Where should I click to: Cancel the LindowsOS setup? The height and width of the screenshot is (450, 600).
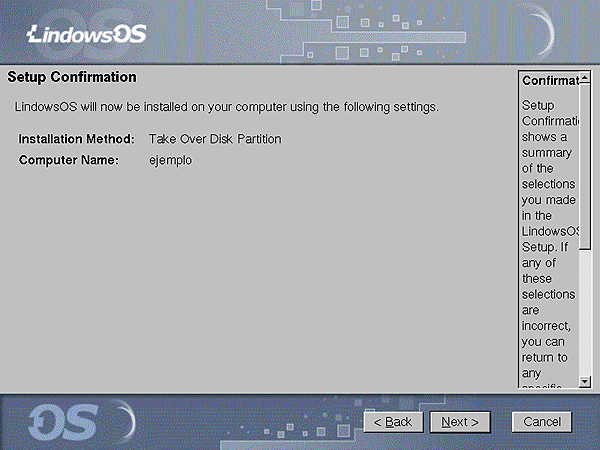click(x=542, y=422)
